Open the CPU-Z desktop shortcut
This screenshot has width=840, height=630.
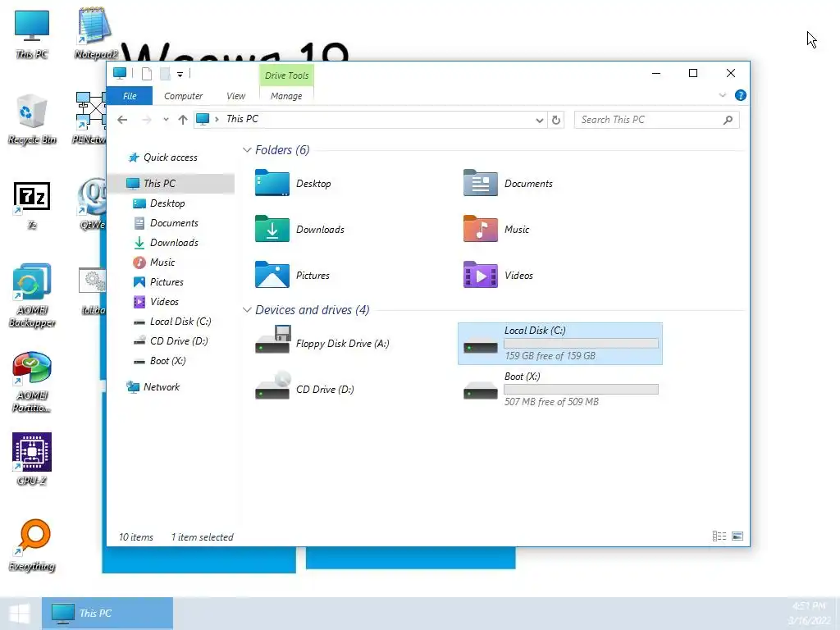coord(32,459)
